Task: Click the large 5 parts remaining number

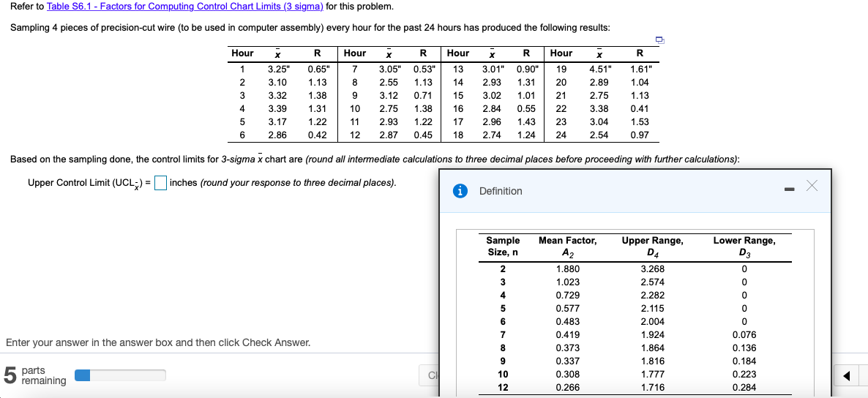Action: point(10,375)
